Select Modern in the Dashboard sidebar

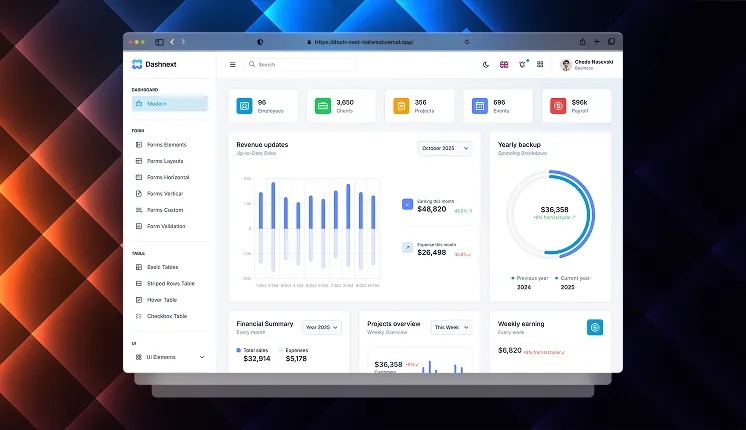(170, 104)
